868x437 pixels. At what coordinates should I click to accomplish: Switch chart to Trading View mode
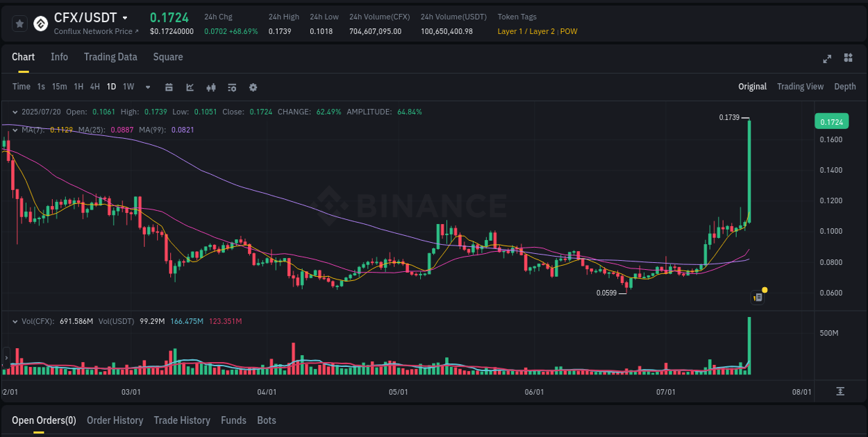800,87
